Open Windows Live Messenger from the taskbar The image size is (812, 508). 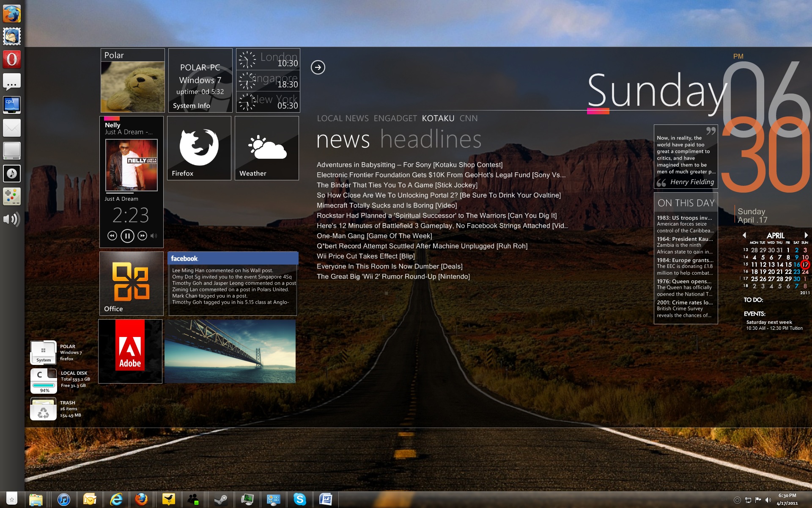click(194, 500)
